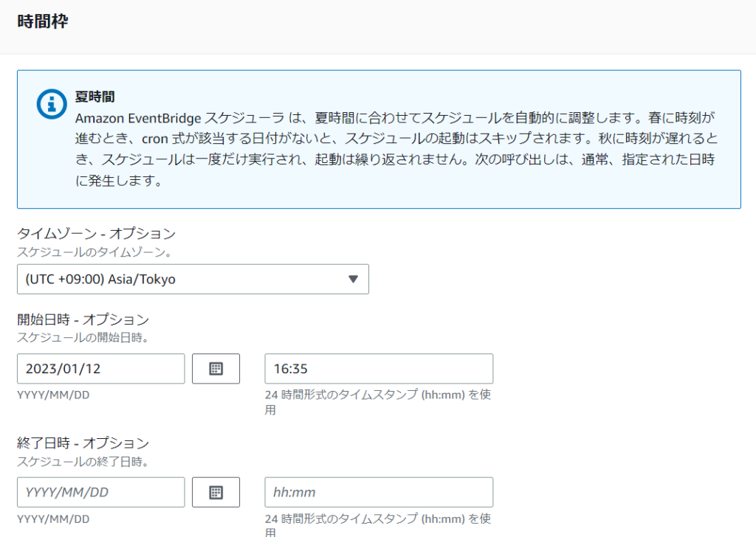Click the start date field showing 2023/01/12
Viewport: 756px width, 537px height.
[x=100, y=369]
